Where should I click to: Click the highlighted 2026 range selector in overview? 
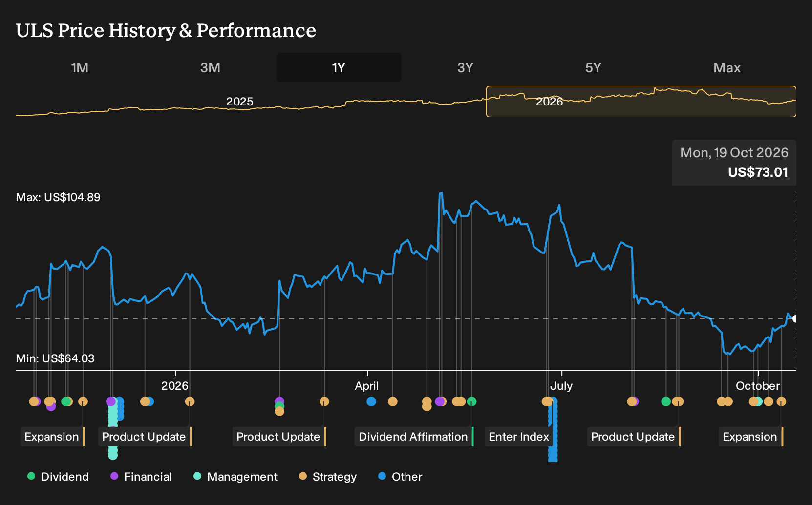point(641,102)
